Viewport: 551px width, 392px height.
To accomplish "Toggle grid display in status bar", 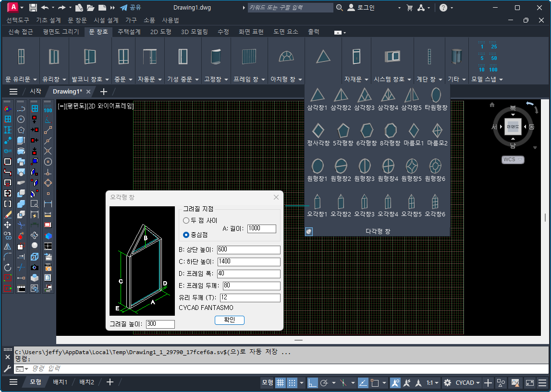I will (x=280, y=382).
